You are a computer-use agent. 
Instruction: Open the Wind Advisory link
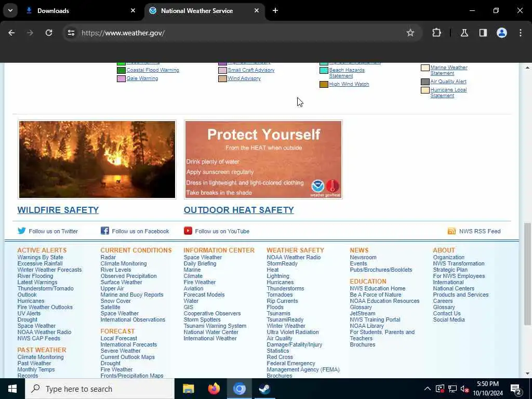pyautogui.click(x=244, y=78)
